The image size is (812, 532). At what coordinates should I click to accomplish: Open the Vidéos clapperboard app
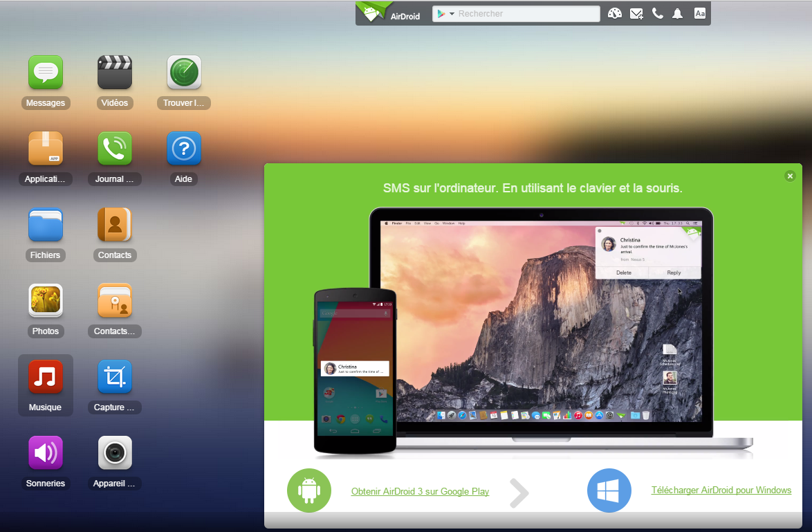114,73
